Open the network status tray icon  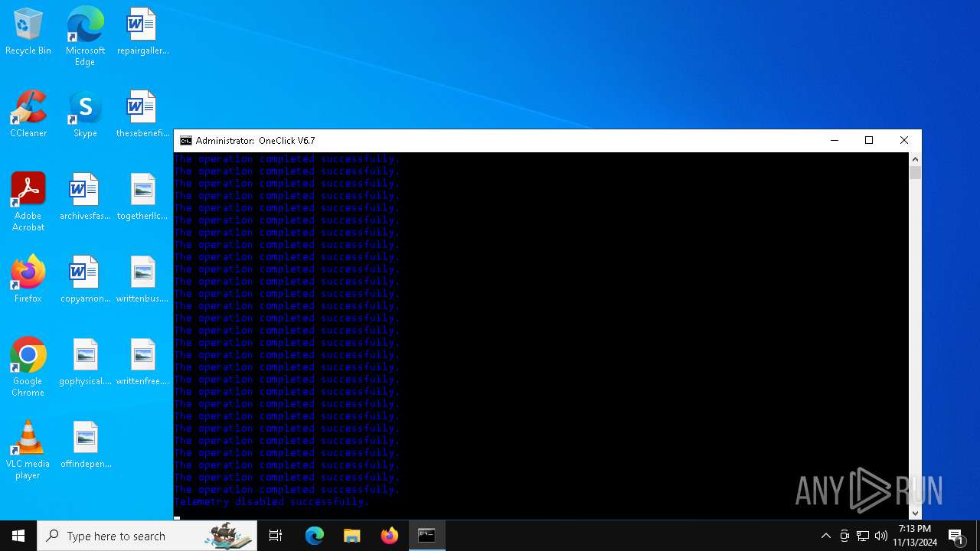pyautogui.click(x=863, y=536)
